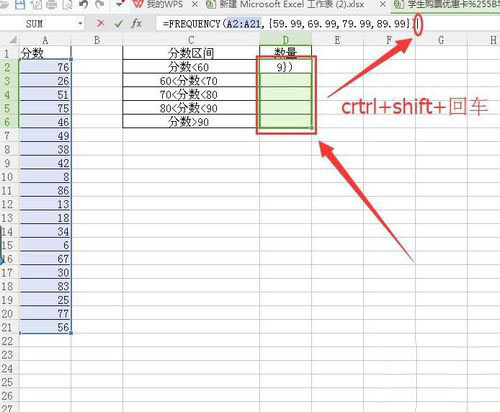The width and height of the screenshot is (500, 412).
Task: Click the 分数<60 cell
Action: click(x=191, y=67)
